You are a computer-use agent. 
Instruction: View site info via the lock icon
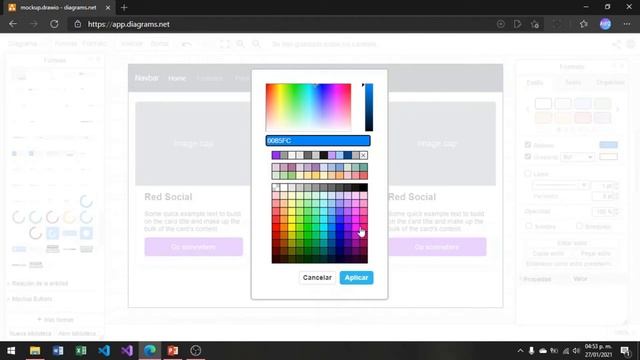tap(78, 24)
